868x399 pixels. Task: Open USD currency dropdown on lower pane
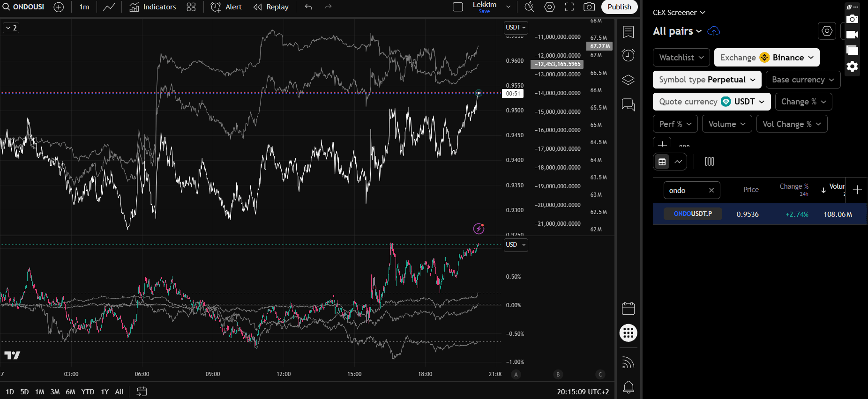(x=516, y=245)
